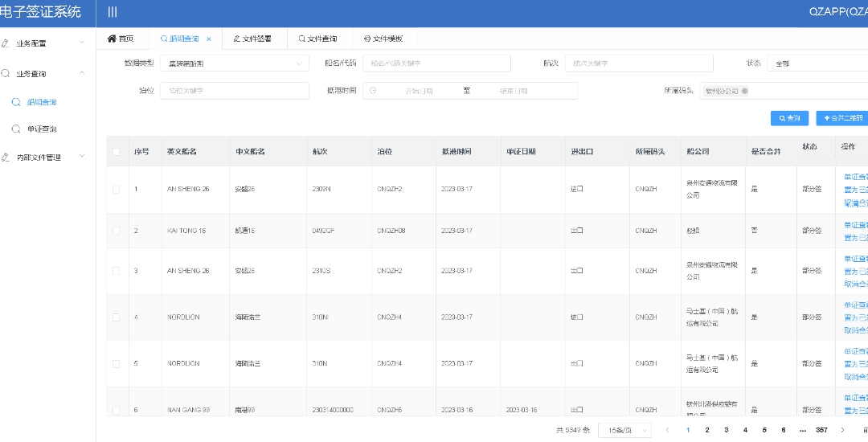Select current page 1 in pagination

(688, 430)
